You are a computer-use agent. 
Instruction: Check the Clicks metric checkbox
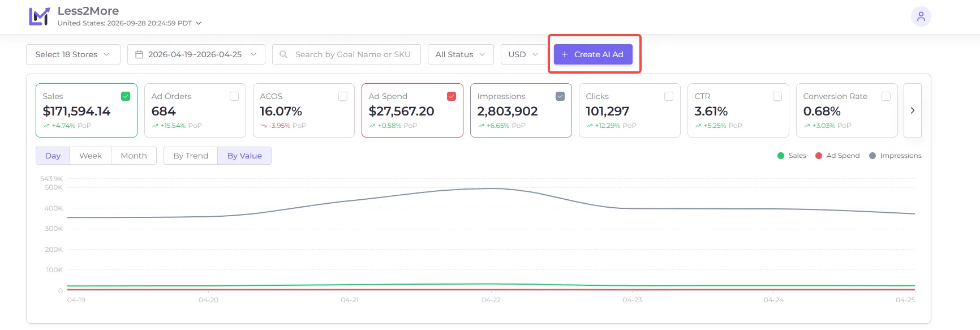669,96
